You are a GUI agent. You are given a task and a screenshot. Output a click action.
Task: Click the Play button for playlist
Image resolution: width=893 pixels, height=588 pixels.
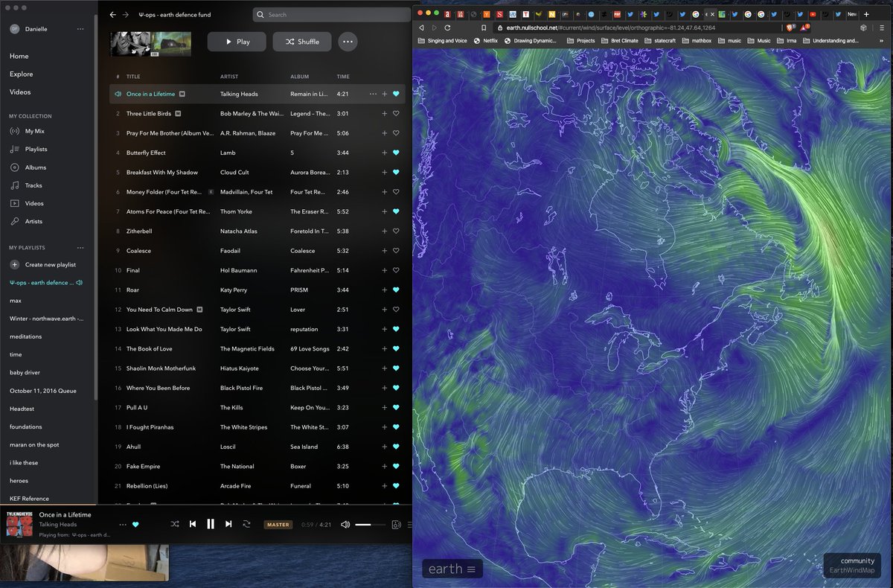[x=237, y=42]
